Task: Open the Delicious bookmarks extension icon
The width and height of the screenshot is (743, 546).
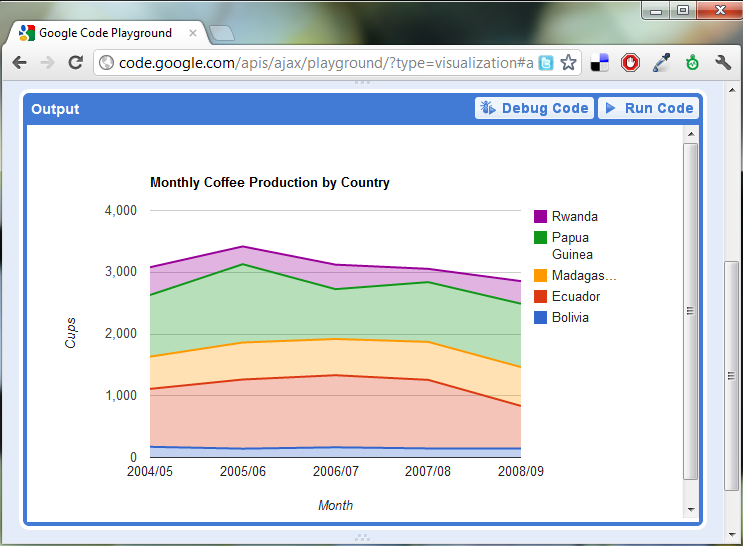Action: pos(599,63)
